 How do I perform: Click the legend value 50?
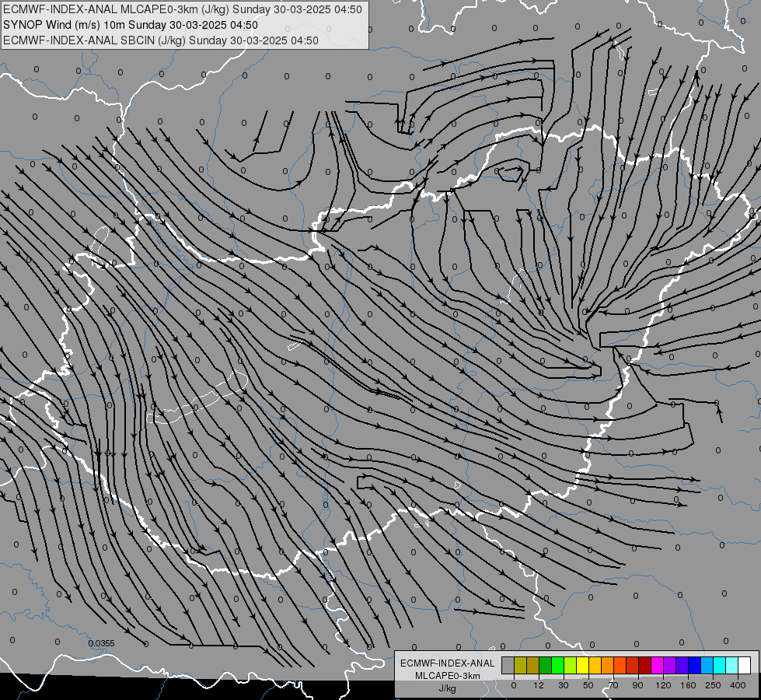click(x=588, y=685)
